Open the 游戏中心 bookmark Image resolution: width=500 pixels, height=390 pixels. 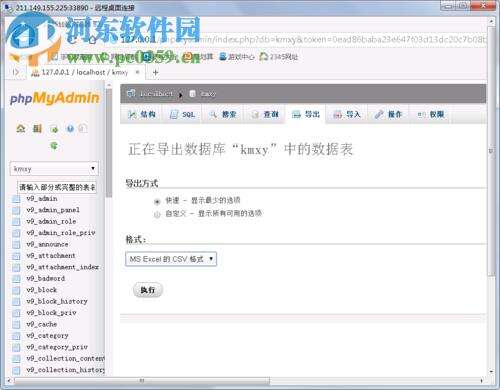click(237, 57)
